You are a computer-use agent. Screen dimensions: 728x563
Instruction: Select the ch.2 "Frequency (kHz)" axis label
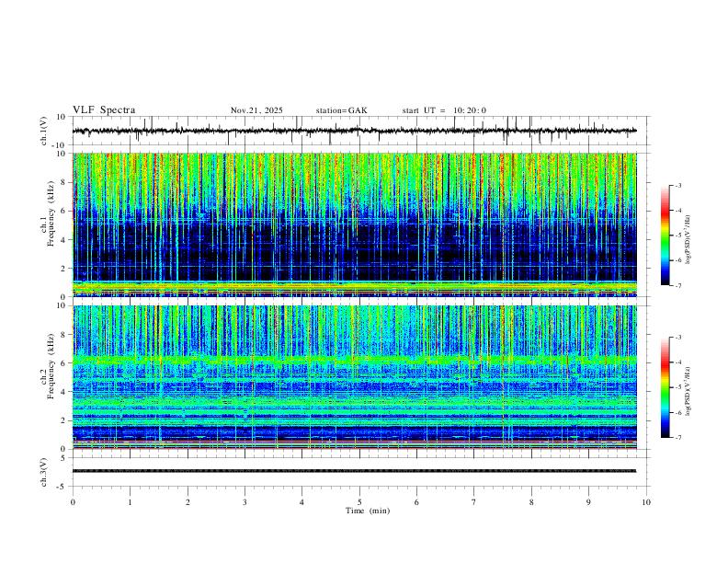pos(51,366)
